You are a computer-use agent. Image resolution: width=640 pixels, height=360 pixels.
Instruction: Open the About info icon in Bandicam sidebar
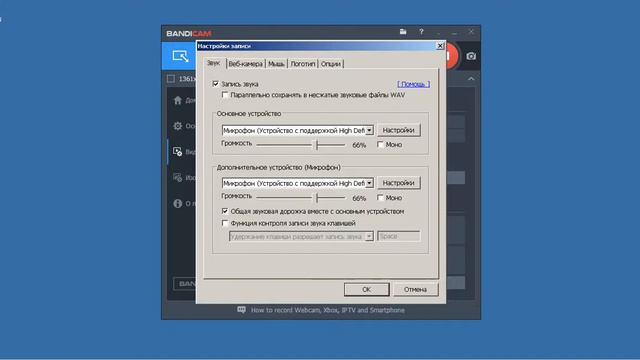point(178,203)
